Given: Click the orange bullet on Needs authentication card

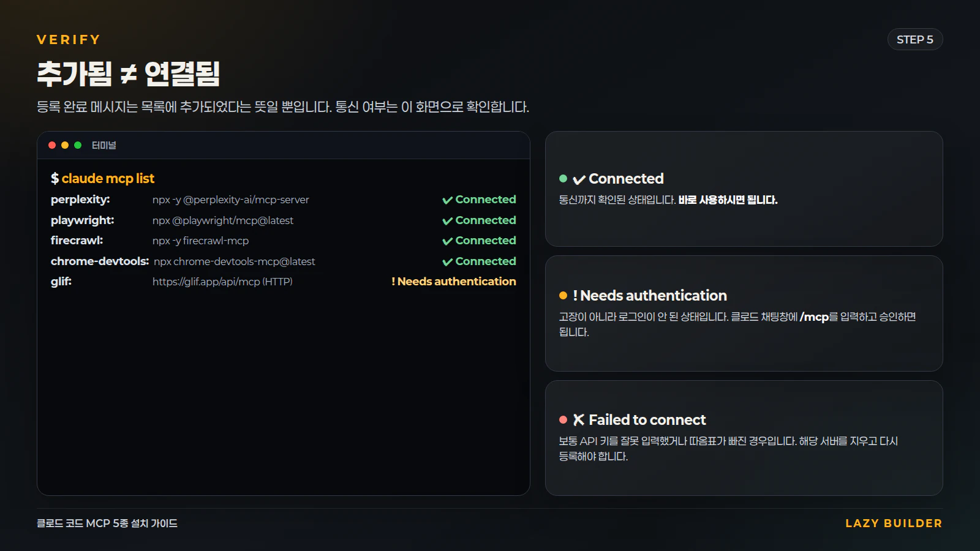Looking at the screenshot, I should pyautogui.click(x=563, y=296).
